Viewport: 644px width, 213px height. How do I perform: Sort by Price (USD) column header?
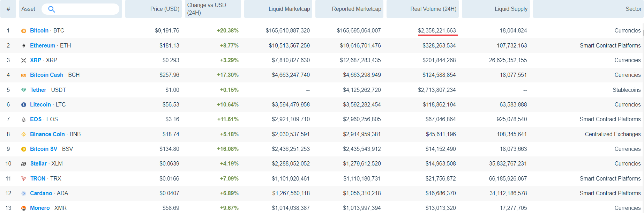[x=165, y=9]
